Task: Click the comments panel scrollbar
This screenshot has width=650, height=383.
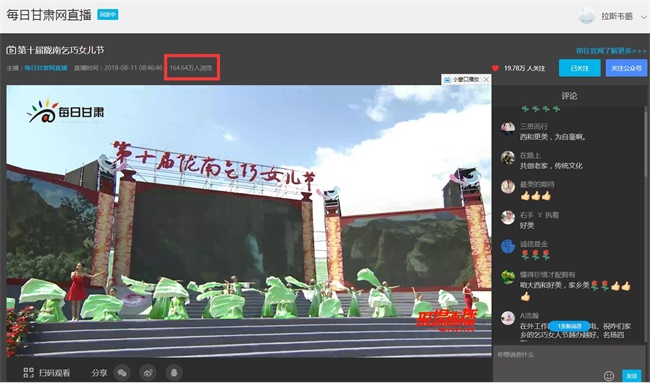Action: 646,141
